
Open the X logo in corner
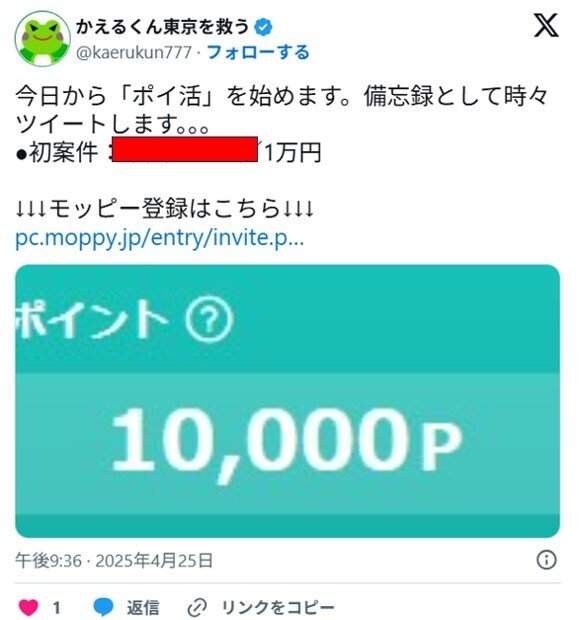[x=546, y=25]
